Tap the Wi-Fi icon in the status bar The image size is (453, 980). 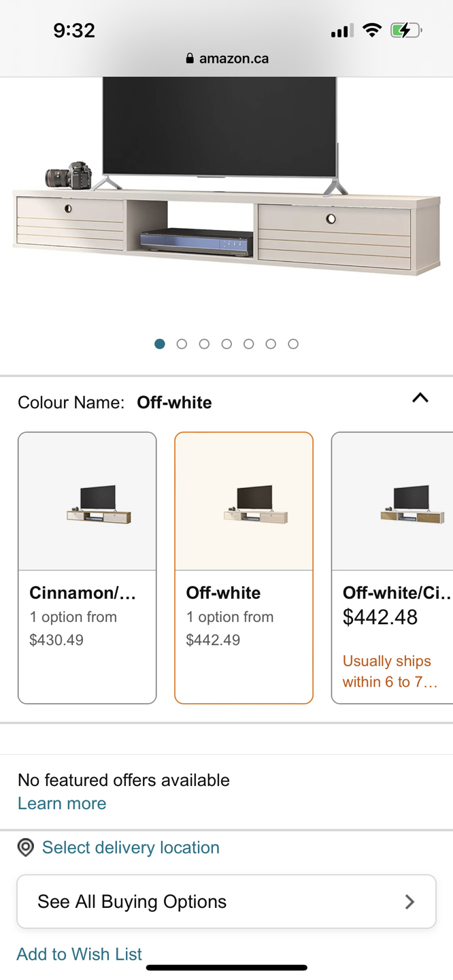click(372, 30)
